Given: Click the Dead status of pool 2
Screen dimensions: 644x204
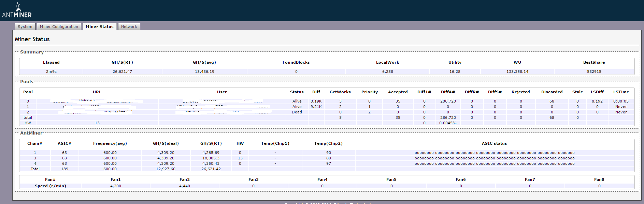Looking at the screenshot, I should pos(297,112).
